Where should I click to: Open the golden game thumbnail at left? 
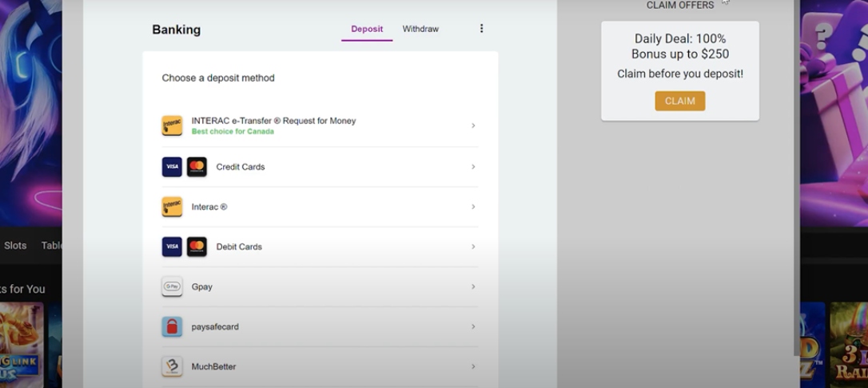(22, 345)
